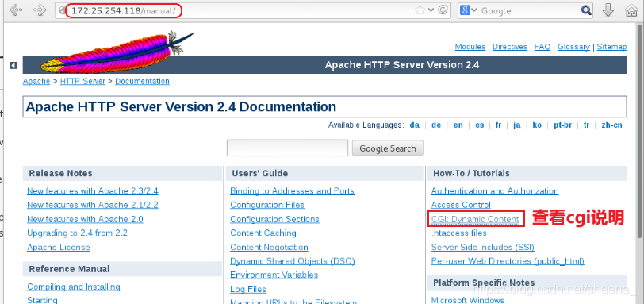
Task: Open Compiling and Installing link
Action: [74, 287]
